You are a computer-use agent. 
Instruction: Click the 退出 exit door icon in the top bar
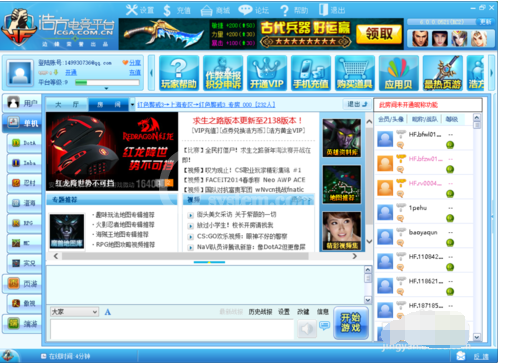click(332, 10)
